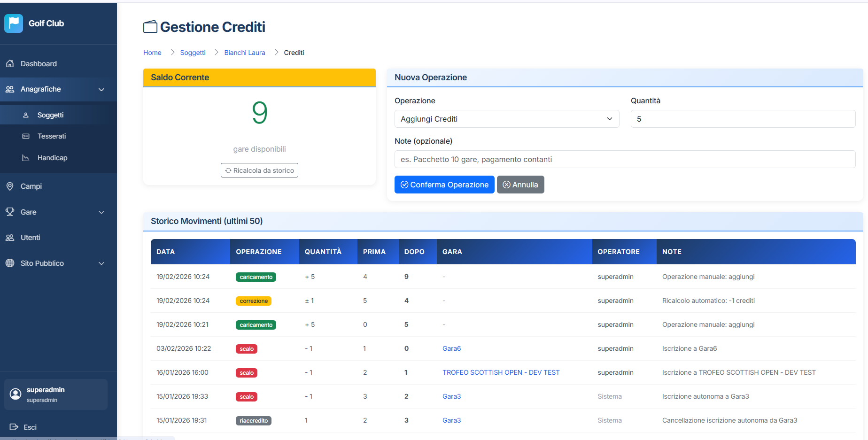This screenshot has width=868, height=440.
Task: Click the Campi location pin icon
Action: pyautogui.click(x=10, y=186)
